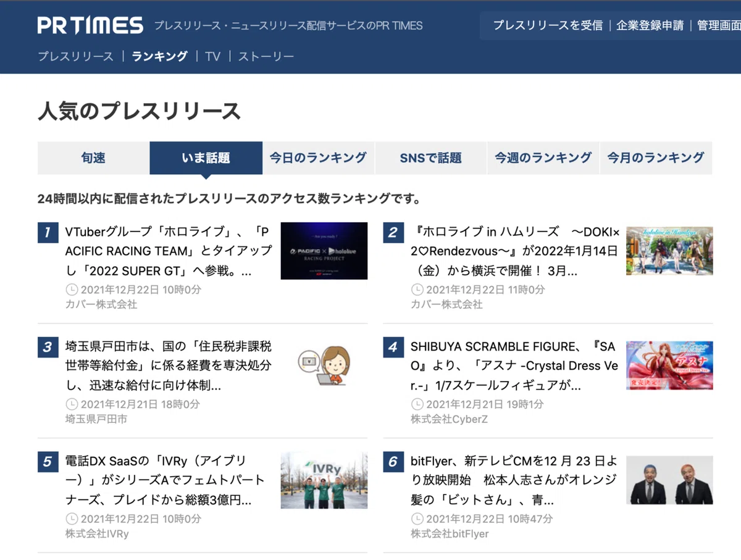Click the rank 6 number badge

(393, 462)
